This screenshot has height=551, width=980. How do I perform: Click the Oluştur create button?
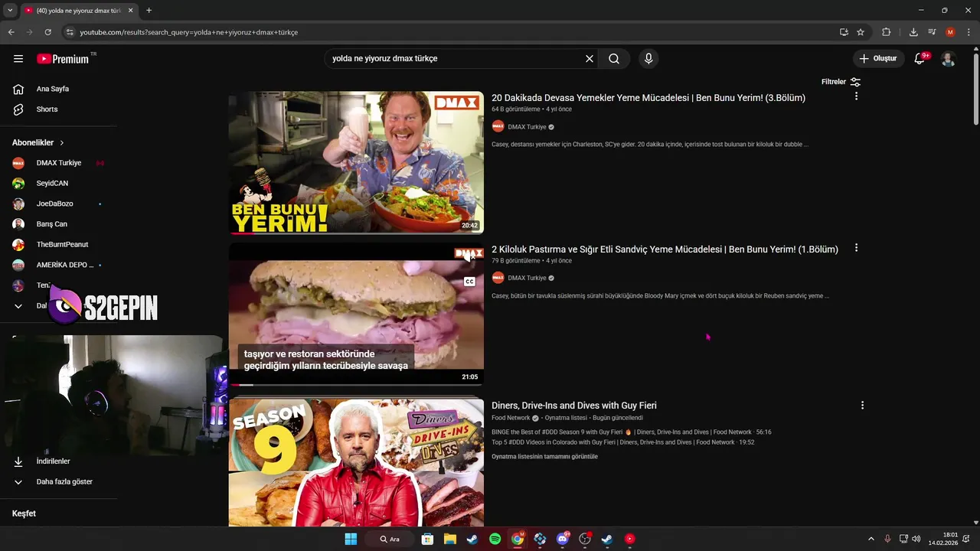pyautogui.click(x=878, y=59)
